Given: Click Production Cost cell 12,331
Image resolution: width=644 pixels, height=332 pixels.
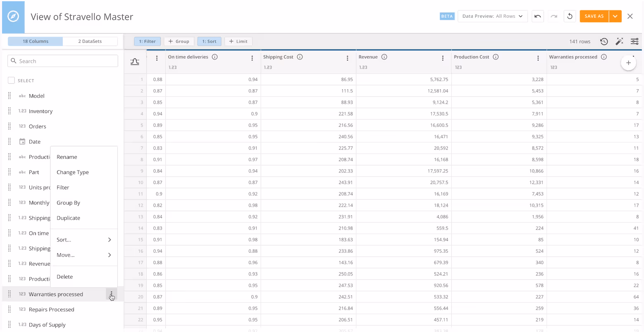Looking at the screenshot, I should coord(499,182).
